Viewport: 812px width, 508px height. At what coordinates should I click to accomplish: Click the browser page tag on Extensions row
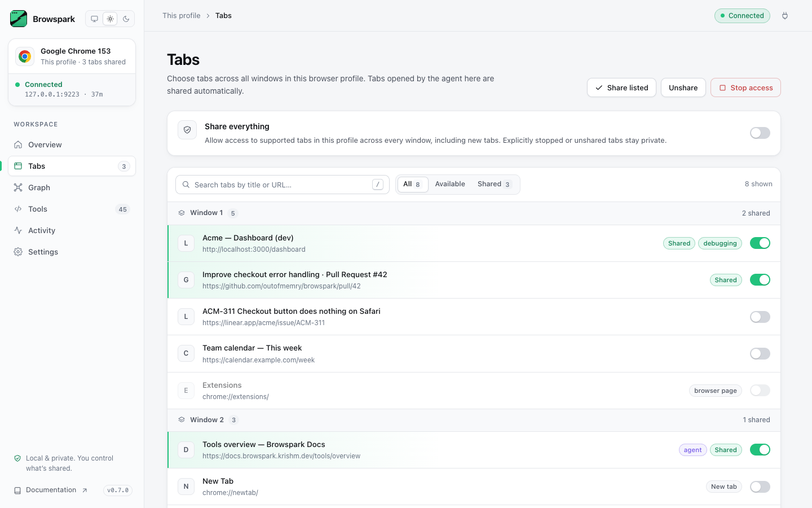[x=716, y=391]
